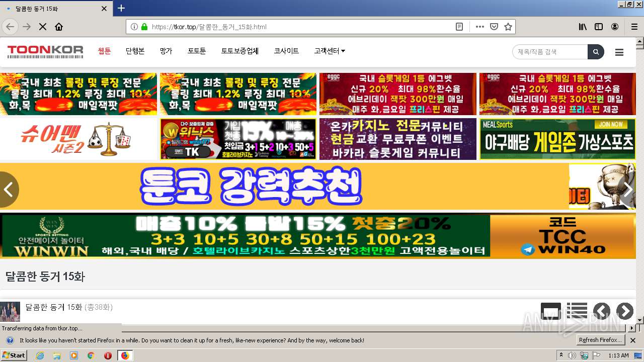Open the Windows Start menu
This screenshot has width=644, height=362.
click(x=14, y=355)
